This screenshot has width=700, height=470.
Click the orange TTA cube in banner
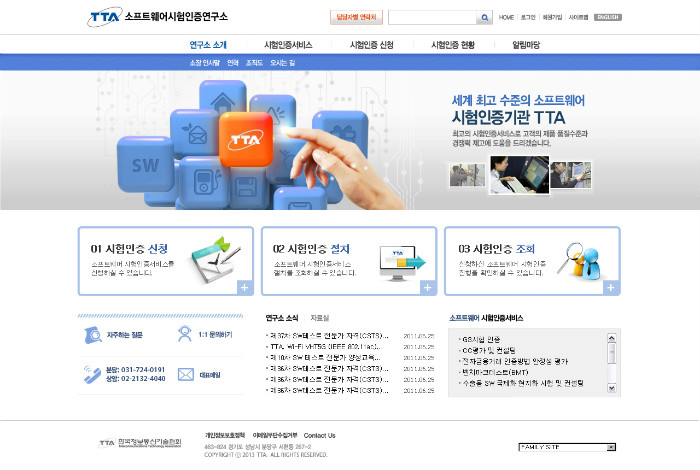[x=246, y=139]
